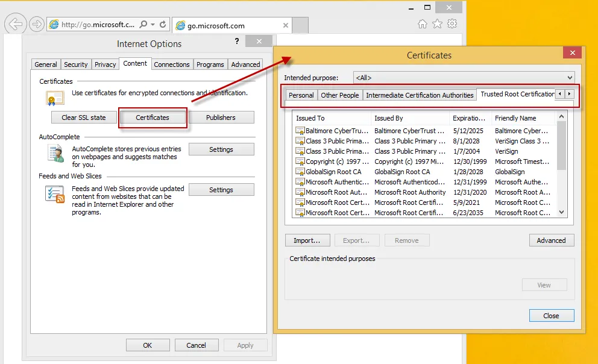The width and height of the screenshot is (598, 364).
Task: Open a new blank browser tab
Action: [x=300, y=25]
